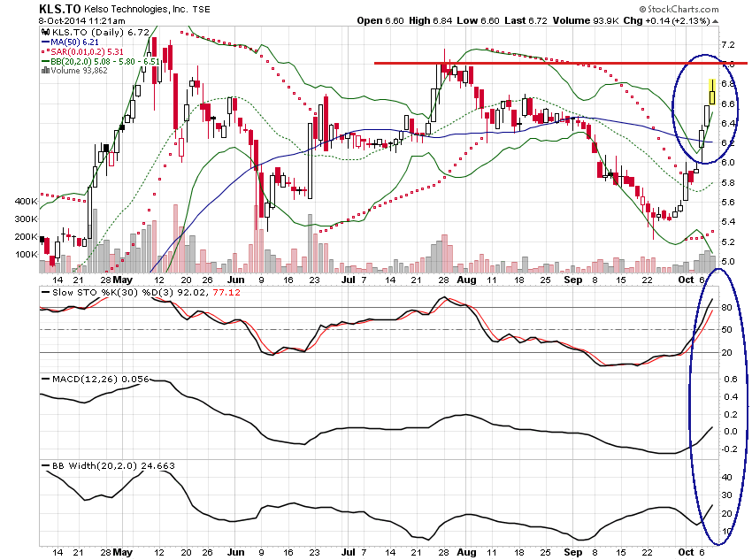
Task: Click the 400K volume axis label
Action: pyautogui.click(x=27, y=202)
